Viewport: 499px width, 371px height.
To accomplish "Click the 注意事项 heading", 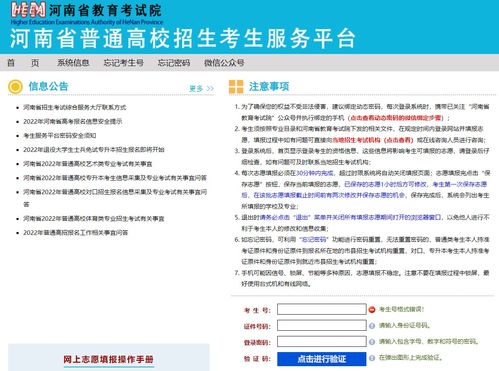I will 269,87.
